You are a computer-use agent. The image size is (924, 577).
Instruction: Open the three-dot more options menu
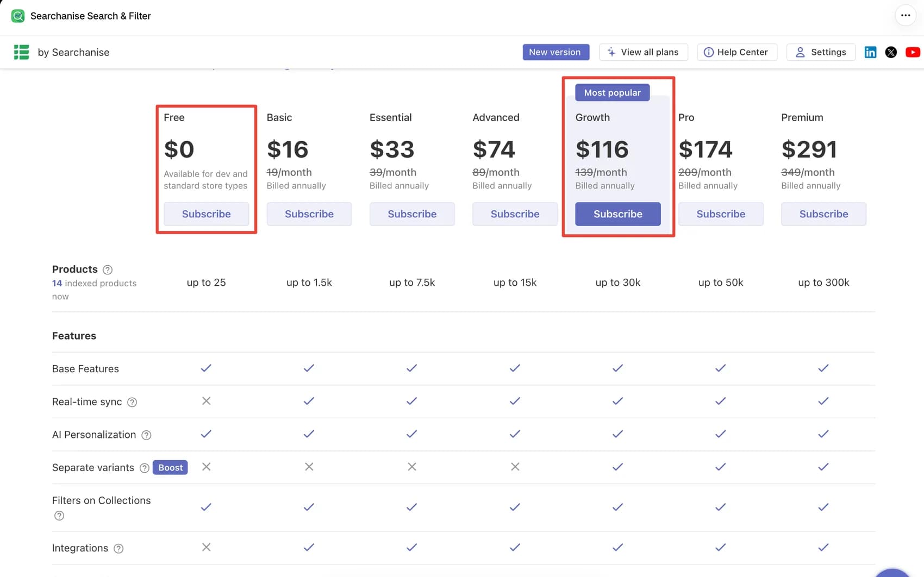tap(906, 15)
